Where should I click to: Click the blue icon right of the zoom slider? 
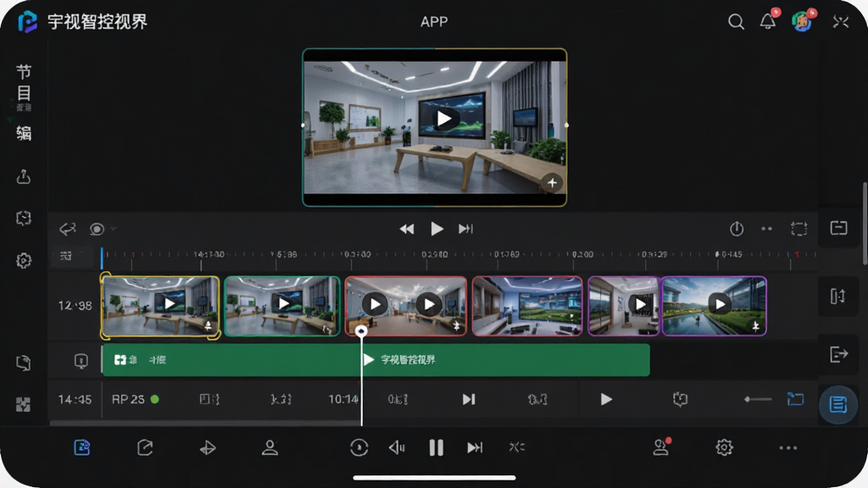click(x=795, y=399)
